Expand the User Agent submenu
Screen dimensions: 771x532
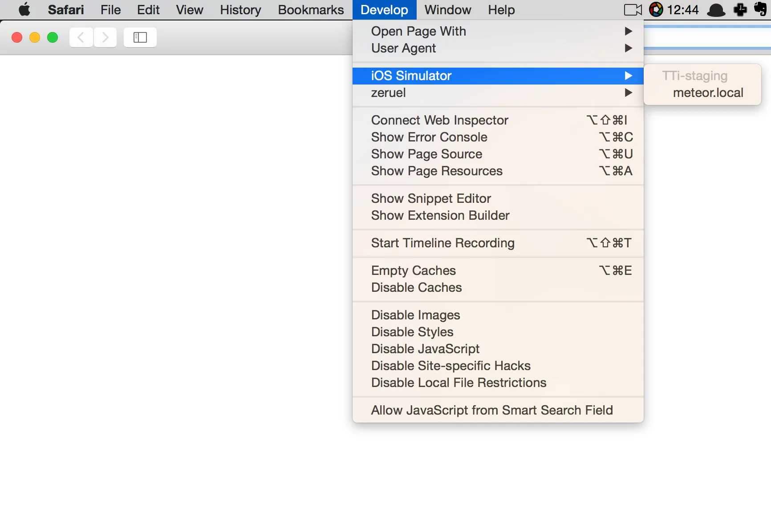tap(403, 48)
